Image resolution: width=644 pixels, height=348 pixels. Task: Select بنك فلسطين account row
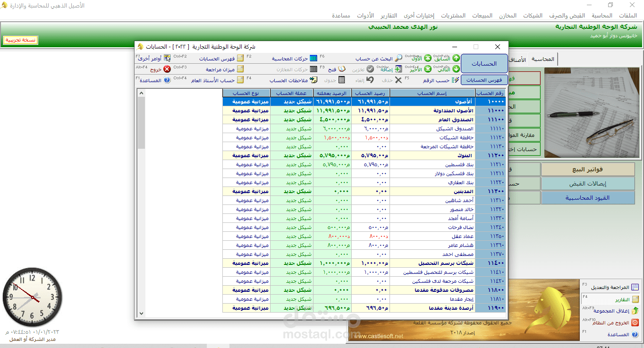coord(364,164)
